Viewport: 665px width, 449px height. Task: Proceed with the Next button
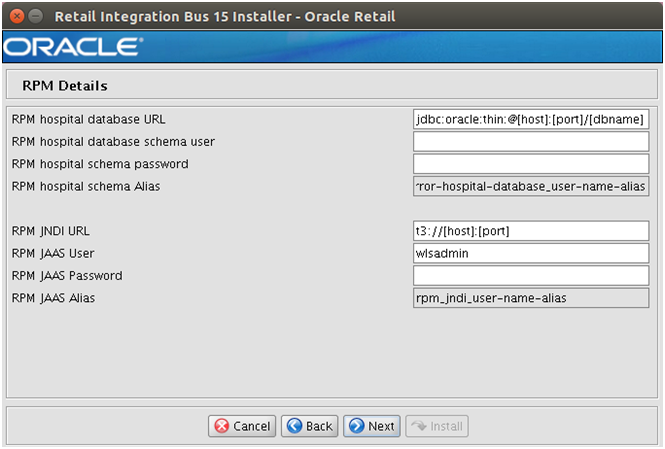pyautogui.click(x=372, y=426)
